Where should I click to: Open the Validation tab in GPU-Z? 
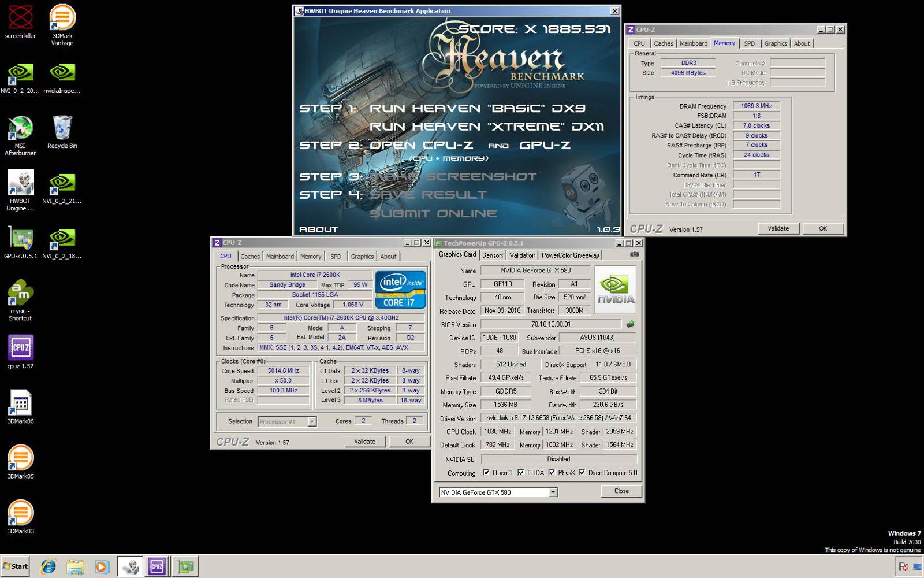pyautogui.click(x=522, y=255)
